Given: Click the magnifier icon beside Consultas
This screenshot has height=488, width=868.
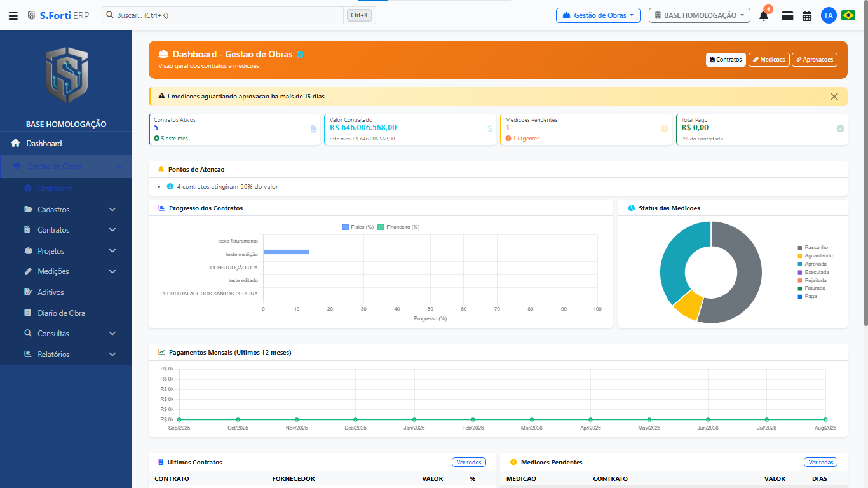Looking at the screenshot, I should [28, 333].
